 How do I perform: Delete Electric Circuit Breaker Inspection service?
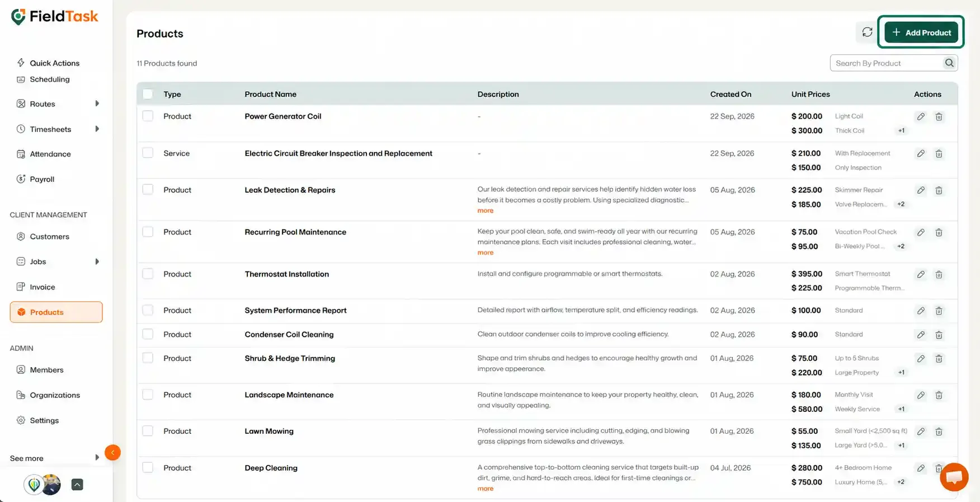[939, 153]
